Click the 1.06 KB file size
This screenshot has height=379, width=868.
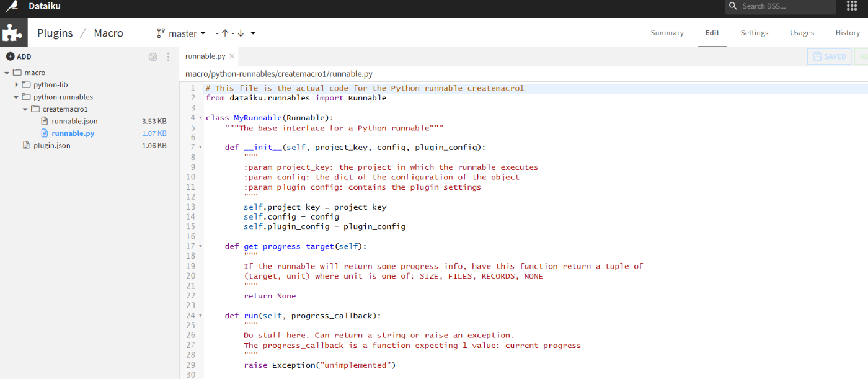[x=154, y=145]
